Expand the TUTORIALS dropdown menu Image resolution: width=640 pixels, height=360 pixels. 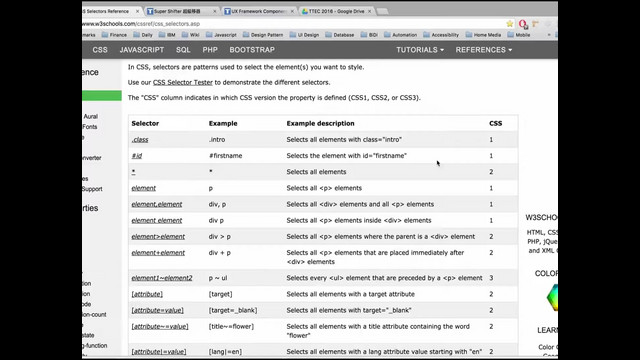coord(420,50)
